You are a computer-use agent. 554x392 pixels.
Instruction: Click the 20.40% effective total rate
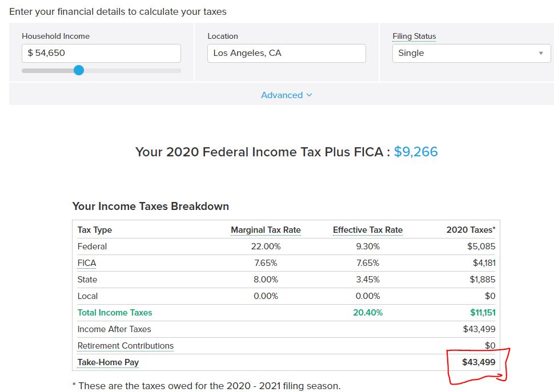pos(368,313)
